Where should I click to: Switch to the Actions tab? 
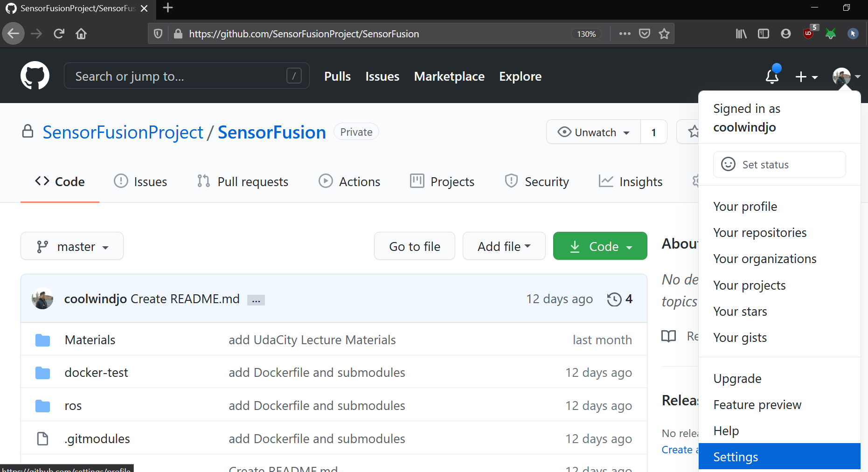pyautogui.click(x=349, y=181)
